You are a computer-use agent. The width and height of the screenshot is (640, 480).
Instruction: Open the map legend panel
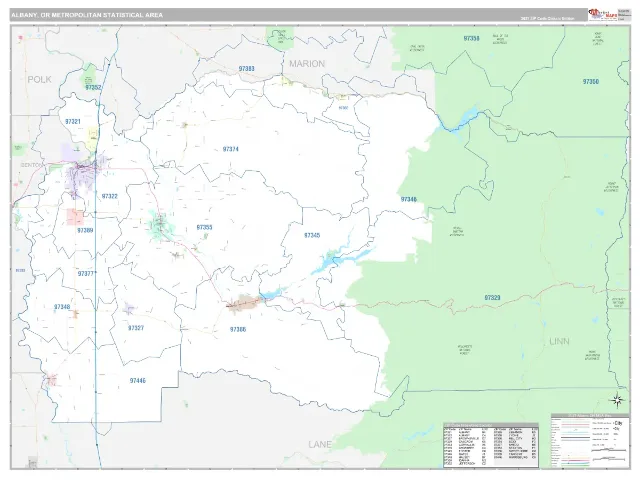pyautogui.click(x=590, y=441)
